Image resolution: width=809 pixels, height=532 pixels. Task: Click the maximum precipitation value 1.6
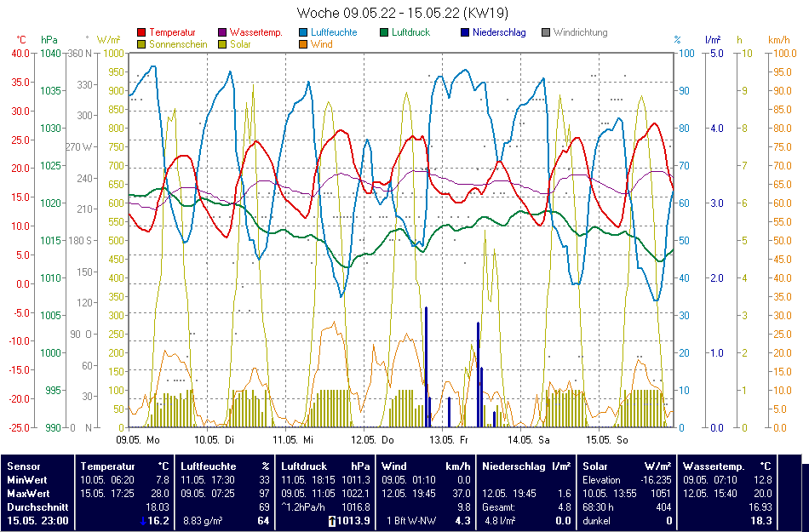coord(565,494)
